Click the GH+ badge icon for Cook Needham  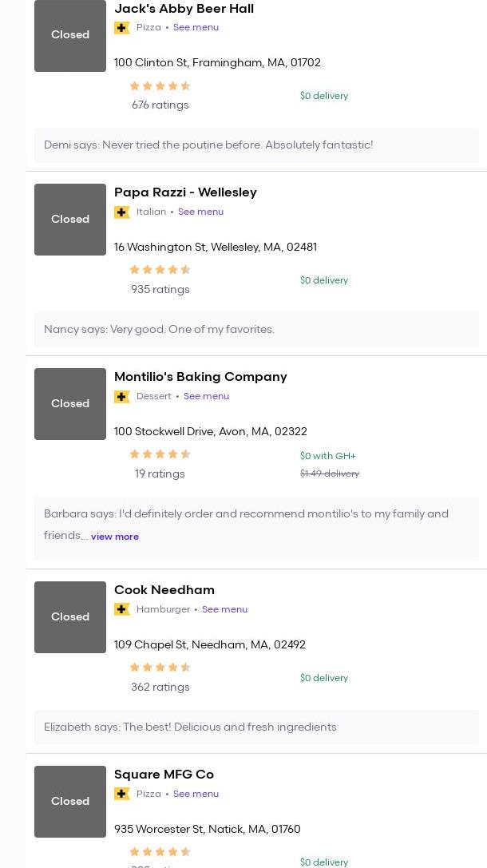tap(122, 610)
